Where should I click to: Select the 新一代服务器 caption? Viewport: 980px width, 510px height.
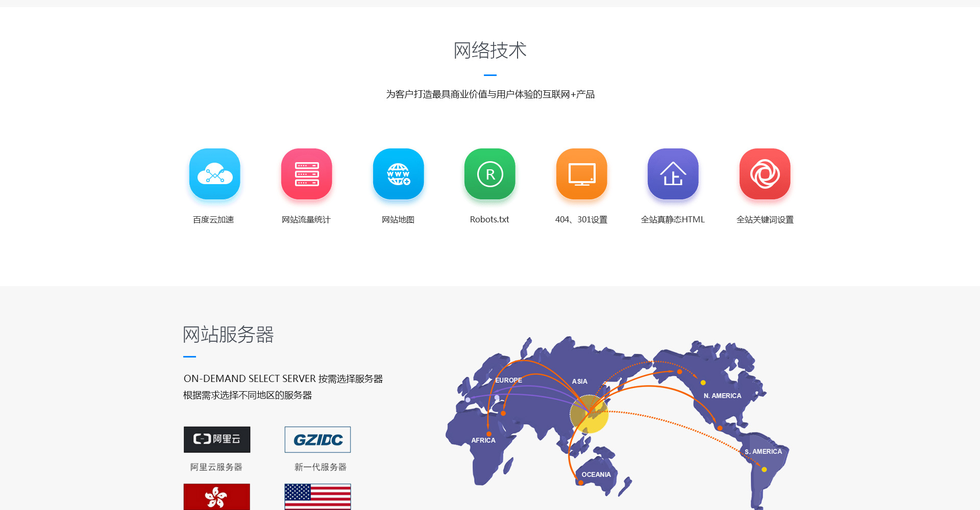(320, 467)
